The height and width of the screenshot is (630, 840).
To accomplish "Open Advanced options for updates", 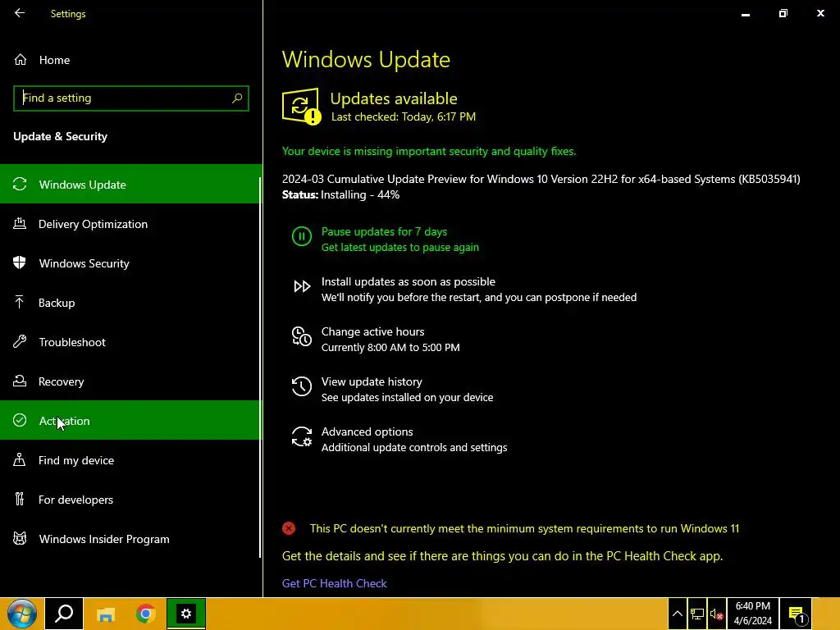I will tap(367, 431).
